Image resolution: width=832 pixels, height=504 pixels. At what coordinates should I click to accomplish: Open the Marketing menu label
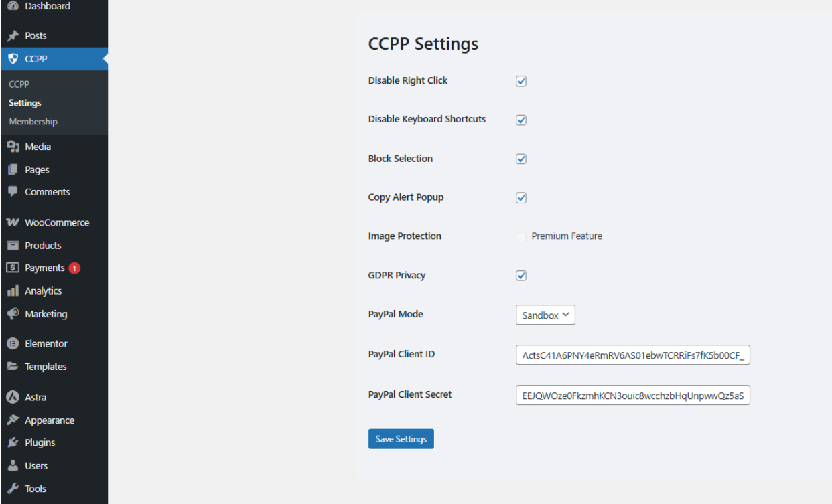(46, 314)
